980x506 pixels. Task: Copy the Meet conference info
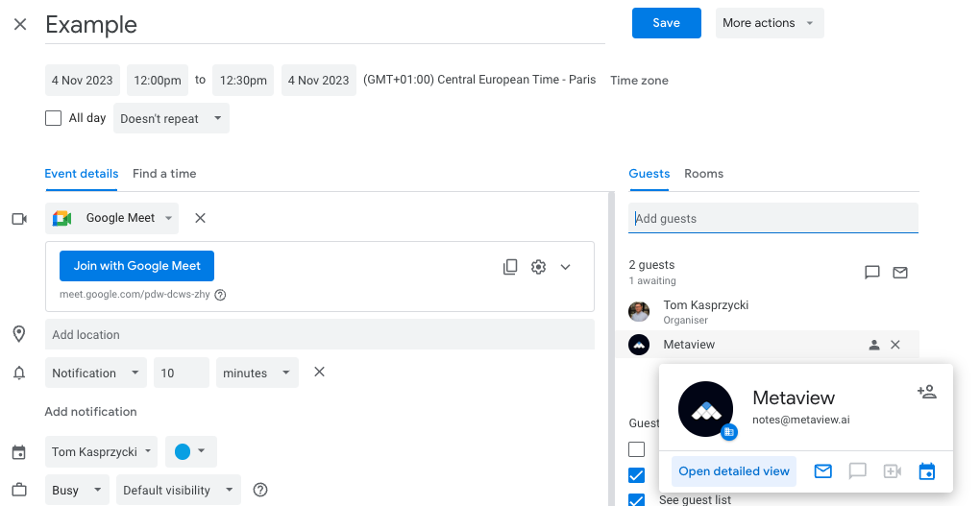pos(510,267)
